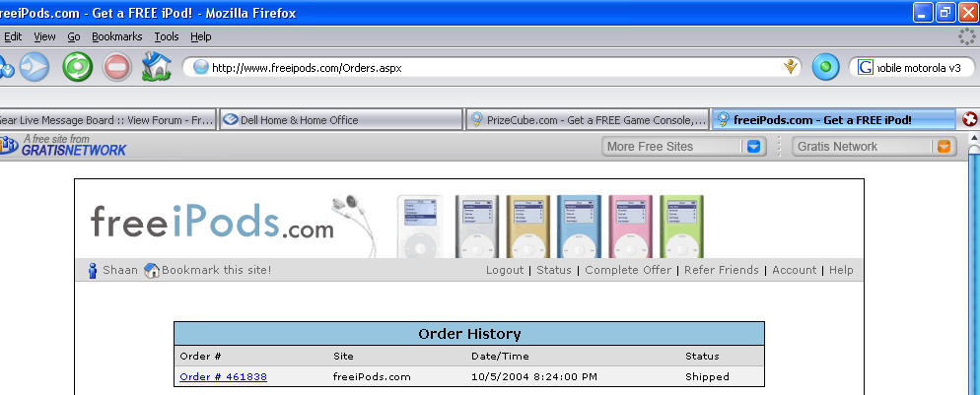The image size is (980, 395).
Task: Open Order # 461838 link
Action: pos(223,377)
